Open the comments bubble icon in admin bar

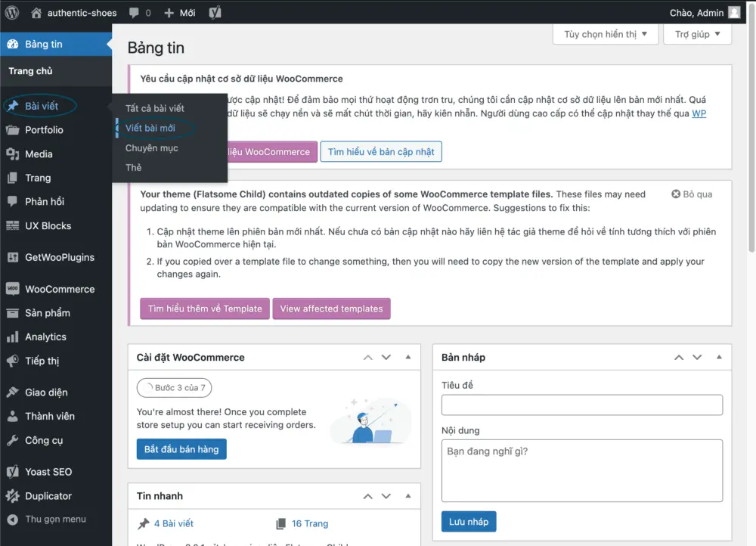click(134, 13)
